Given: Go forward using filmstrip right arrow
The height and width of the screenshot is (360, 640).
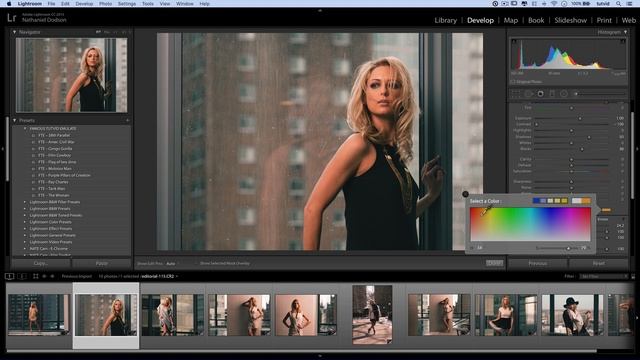Looking at the screenshot, I should 52,276.
